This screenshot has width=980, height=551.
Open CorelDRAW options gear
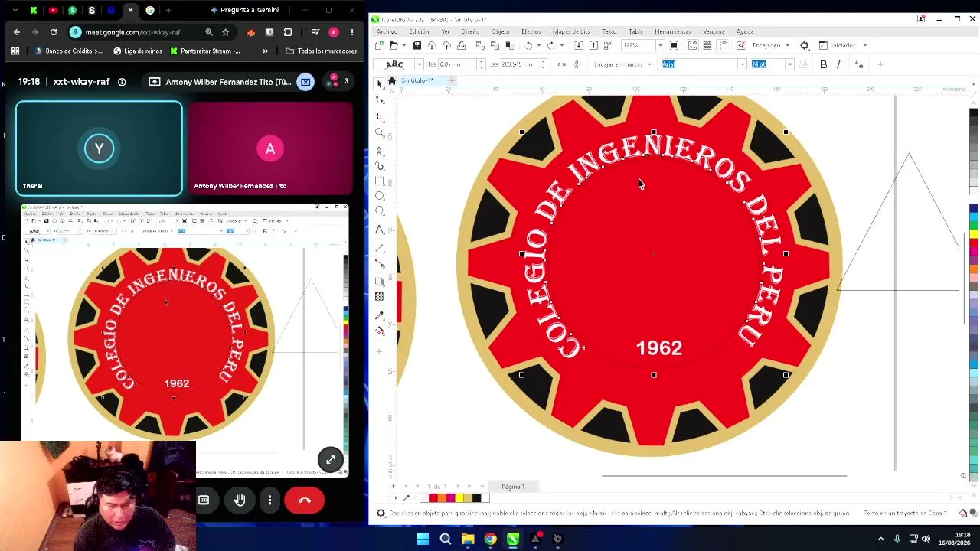pos(805,46)
